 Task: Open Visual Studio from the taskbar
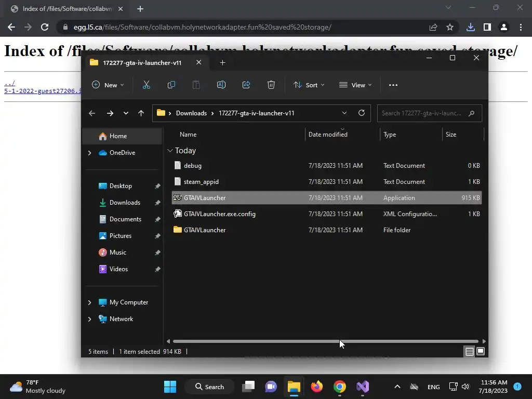[362, 387]
